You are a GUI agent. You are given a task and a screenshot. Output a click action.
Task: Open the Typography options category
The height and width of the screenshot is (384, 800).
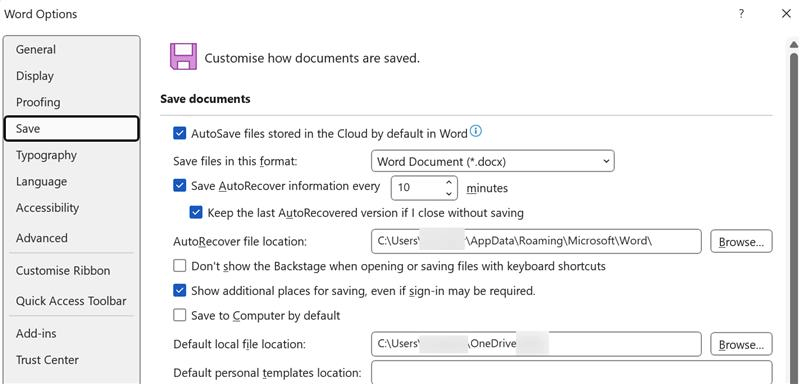coord(71,155)
